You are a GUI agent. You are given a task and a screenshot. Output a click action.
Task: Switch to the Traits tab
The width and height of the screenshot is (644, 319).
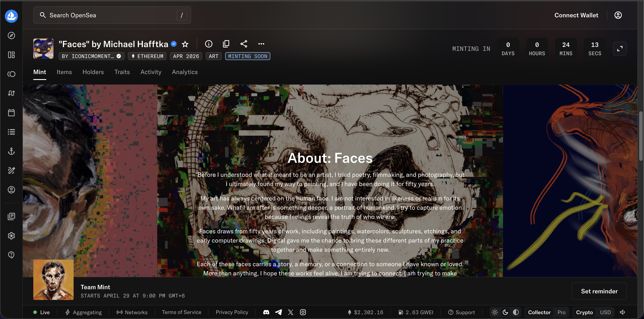tap(122, 72)
